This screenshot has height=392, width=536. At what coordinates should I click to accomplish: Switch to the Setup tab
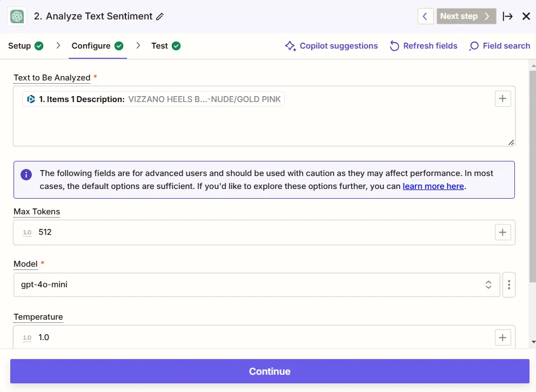click(19, 46)
